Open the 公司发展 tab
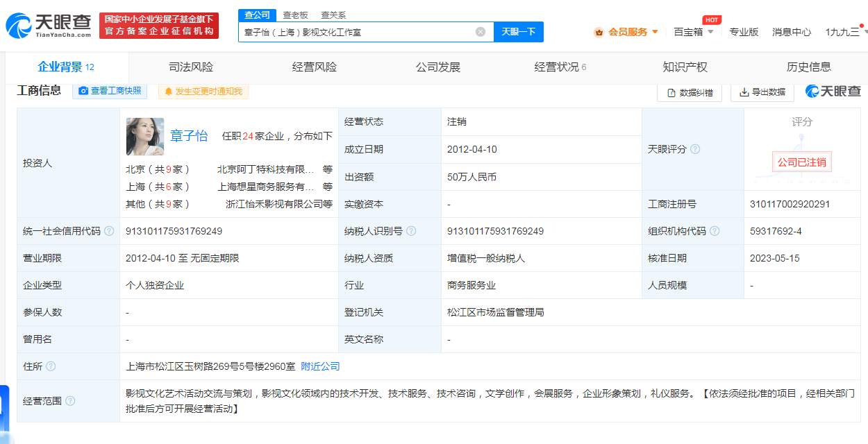The height and width of the screenshot is (444, 868). (x=438, y=67)
